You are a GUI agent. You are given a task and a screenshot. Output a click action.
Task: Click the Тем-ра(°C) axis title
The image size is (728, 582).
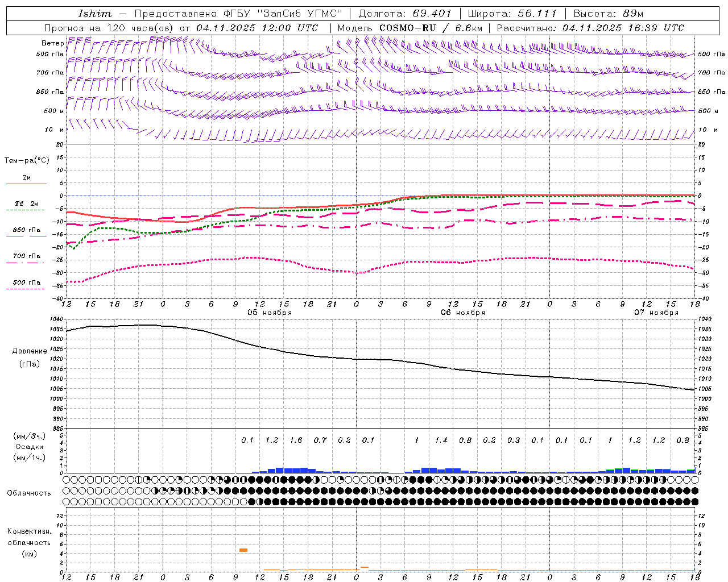pos(27,161)
